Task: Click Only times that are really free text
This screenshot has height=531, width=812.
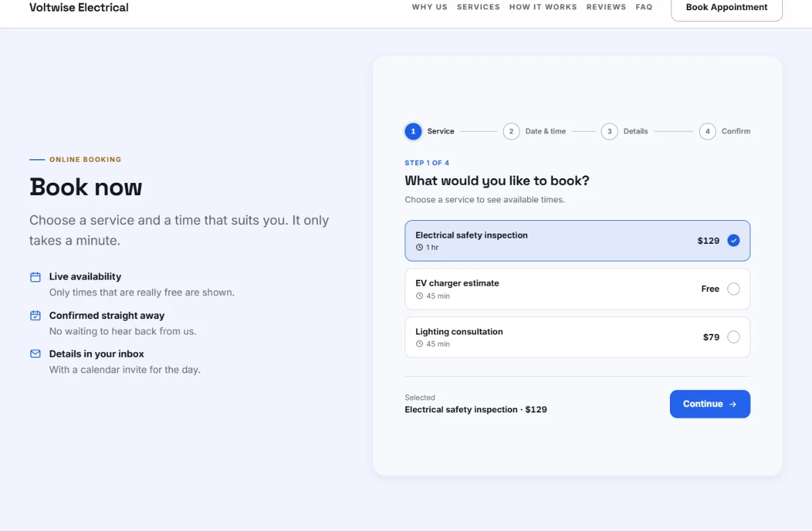Action: pyautogui.click(x=142, y=293)
